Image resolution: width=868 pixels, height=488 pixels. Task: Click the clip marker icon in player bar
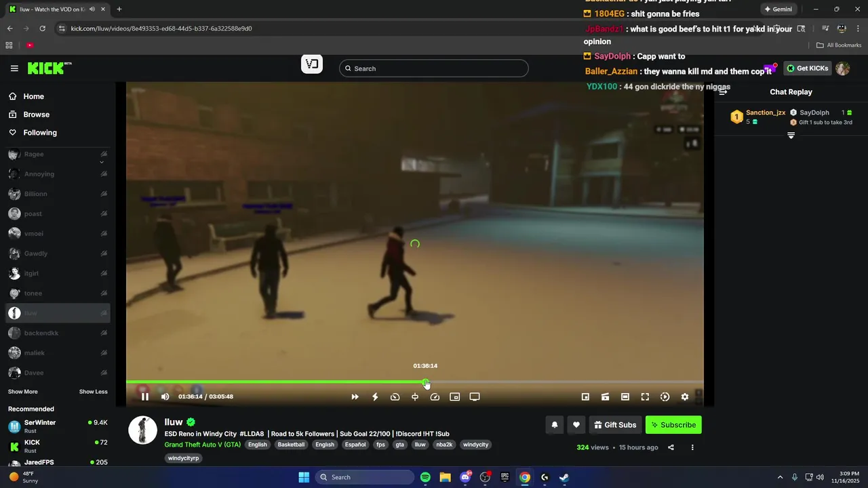tap(415, 396)
